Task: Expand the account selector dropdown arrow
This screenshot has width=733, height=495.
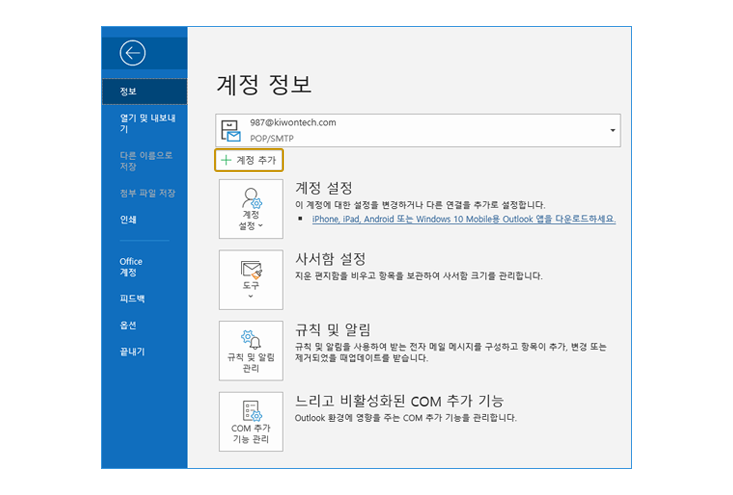Action: pyautogui.click(x=611, y=131)
